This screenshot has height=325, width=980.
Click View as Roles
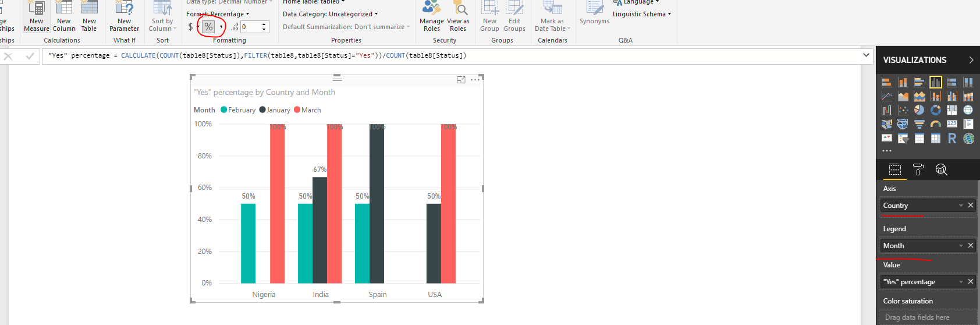pyautogui.click(x=458, y=16)
